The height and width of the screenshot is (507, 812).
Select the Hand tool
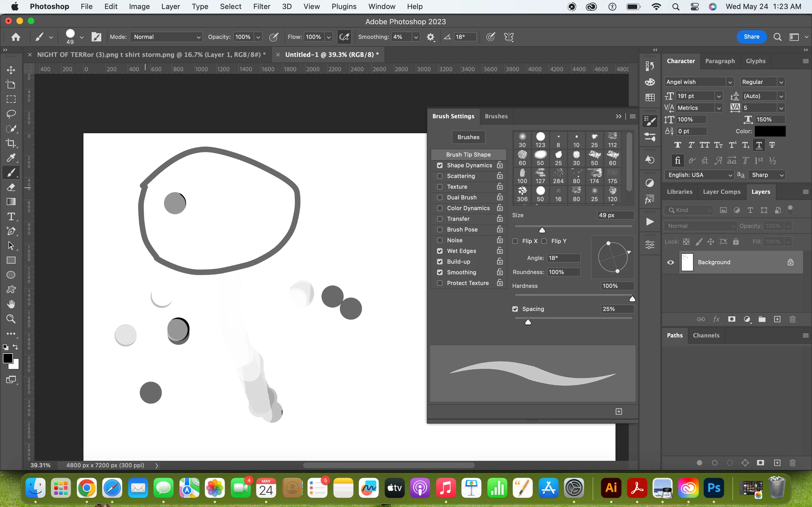click(x=11, y=304)
